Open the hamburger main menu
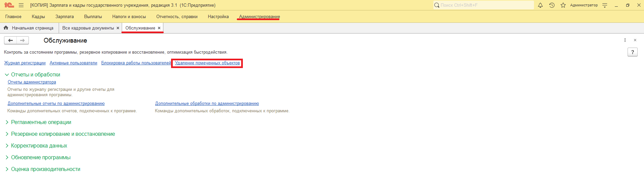644x178 pixels. click(21, 5)
